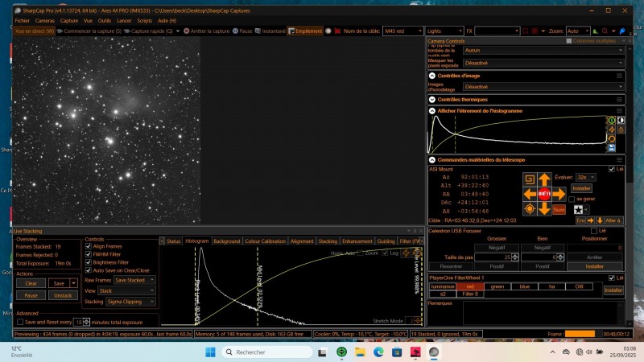This screenshot has width=644, height=362.
Task: Open the Stacking Sigma Clipping dropdown
Action: tap(130, 302)
